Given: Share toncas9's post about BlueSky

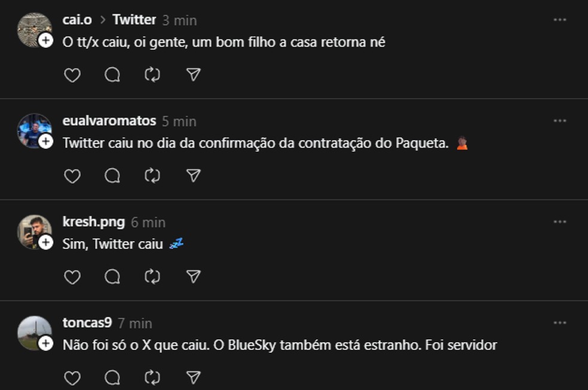Looking at the screenshot, I should click(x=192, y=378).
